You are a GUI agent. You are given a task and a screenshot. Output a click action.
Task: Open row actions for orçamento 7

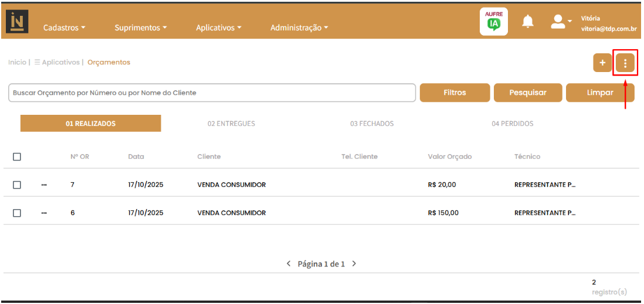point(44,185)
